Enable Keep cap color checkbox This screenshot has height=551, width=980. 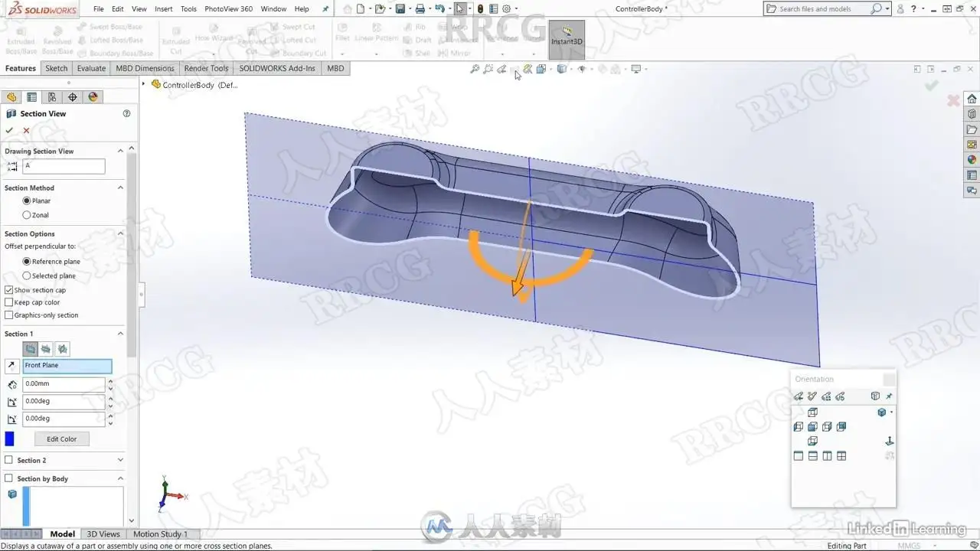(9, 302)
